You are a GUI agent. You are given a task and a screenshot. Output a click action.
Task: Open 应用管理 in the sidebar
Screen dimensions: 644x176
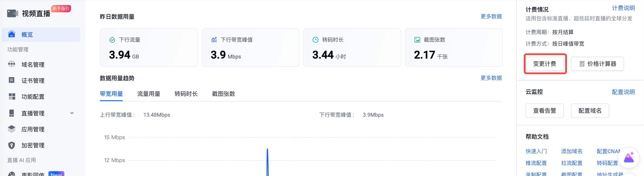pos(33,129)
